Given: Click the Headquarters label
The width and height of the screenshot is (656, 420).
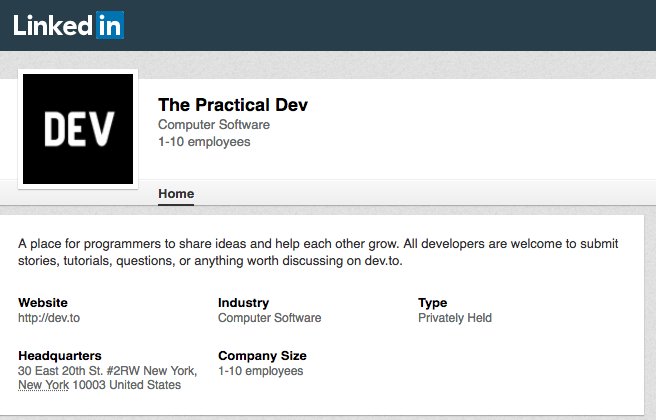Looking at the screenshot, I should click(60, 356).
